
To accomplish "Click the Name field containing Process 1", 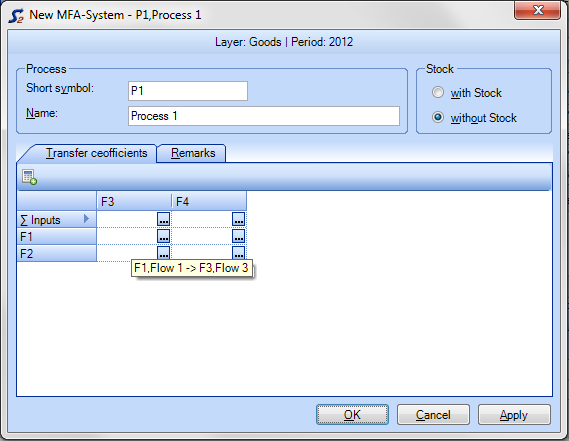I will point(264,116).
